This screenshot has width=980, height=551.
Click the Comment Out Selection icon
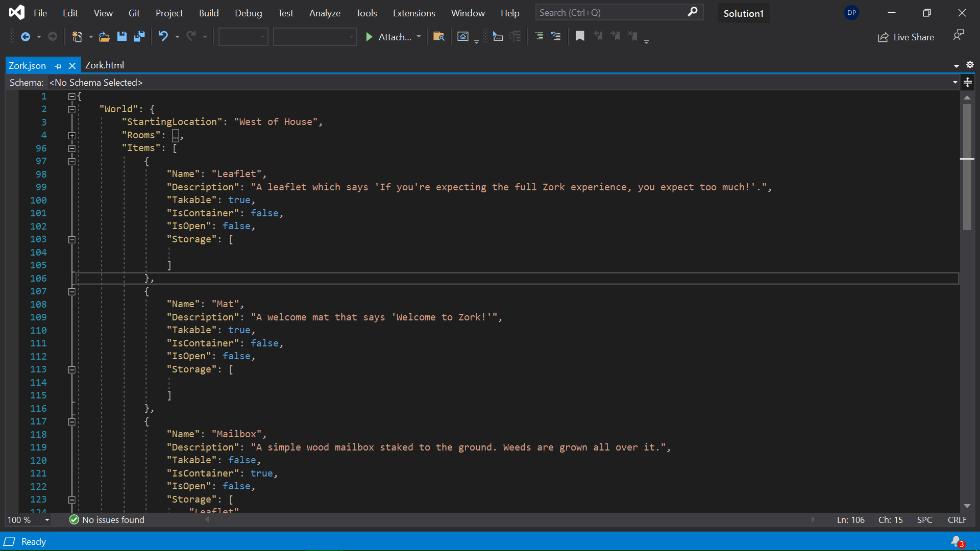click(539, 37)
